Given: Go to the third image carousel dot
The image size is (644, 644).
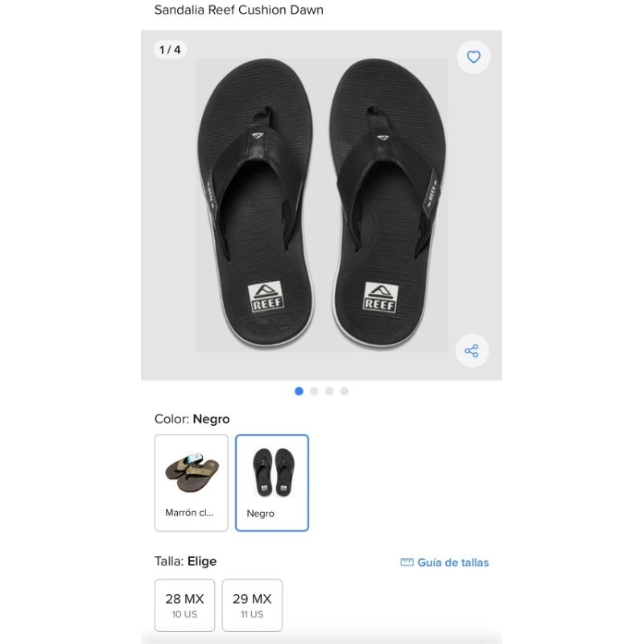Looking at the screenshot, I should click(329, 391).
